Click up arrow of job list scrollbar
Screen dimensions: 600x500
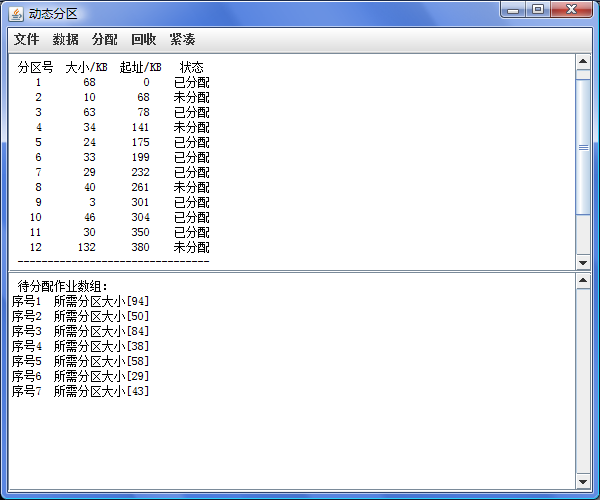(x=583, y=281)
